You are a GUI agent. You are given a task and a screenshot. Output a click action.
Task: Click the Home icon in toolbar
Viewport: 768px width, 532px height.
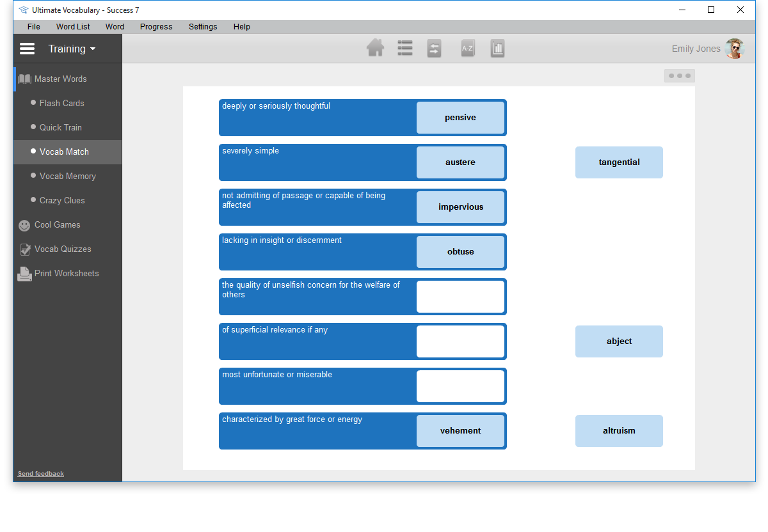pyautogui.click(x=376, y=48)
